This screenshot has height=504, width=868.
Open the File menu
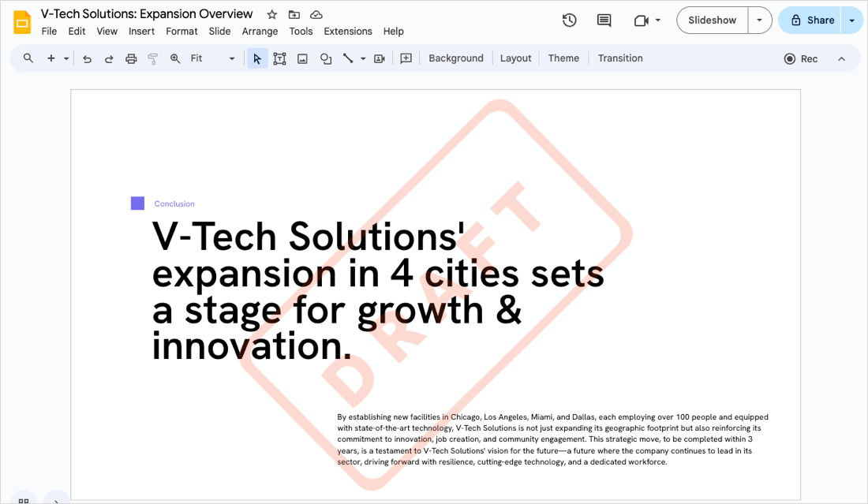[49, 31]
